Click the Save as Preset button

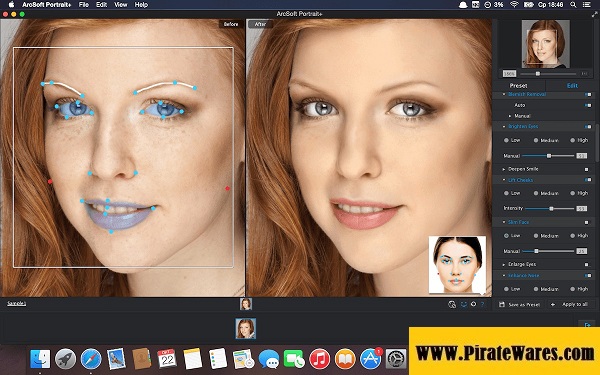pyautogui.click(x=520, y=305)
